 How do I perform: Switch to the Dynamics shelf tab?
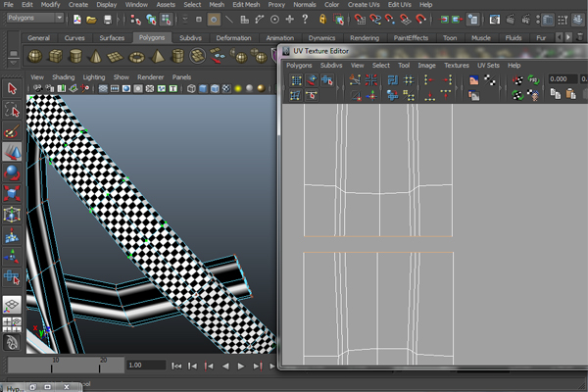point(321,38)
